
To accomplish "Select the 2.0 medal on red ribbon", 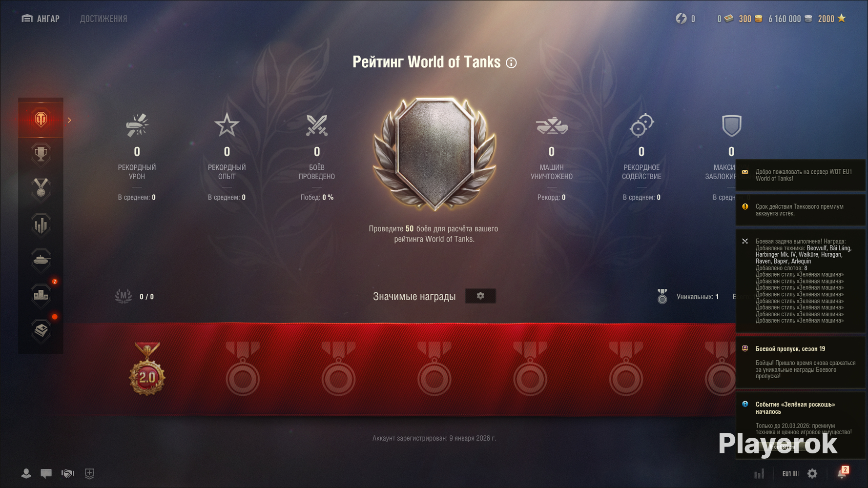I will click(x=147, y=369).
